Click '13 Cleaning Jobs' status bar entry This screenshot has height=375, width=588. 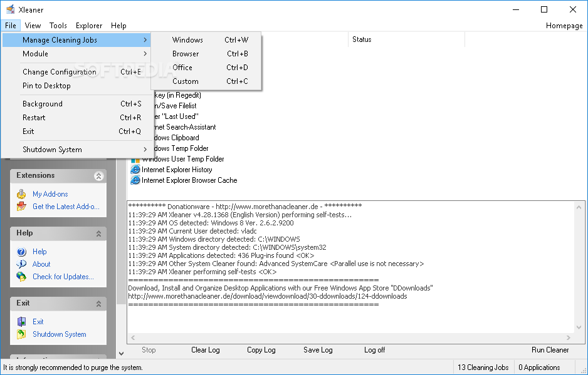click(x=483, y=367)
